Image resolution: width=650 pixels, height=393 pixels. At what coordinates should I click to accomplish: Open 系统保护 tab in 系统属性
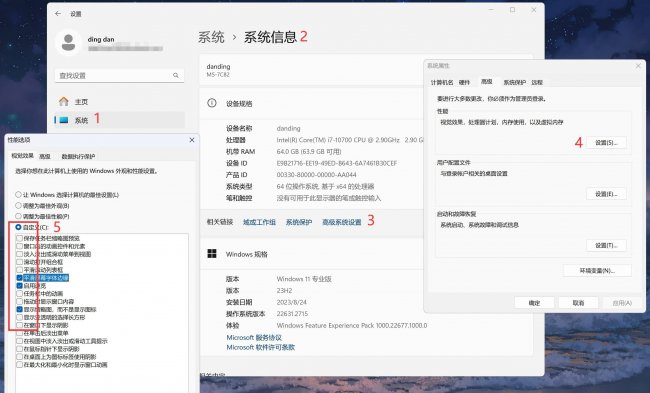514,82
